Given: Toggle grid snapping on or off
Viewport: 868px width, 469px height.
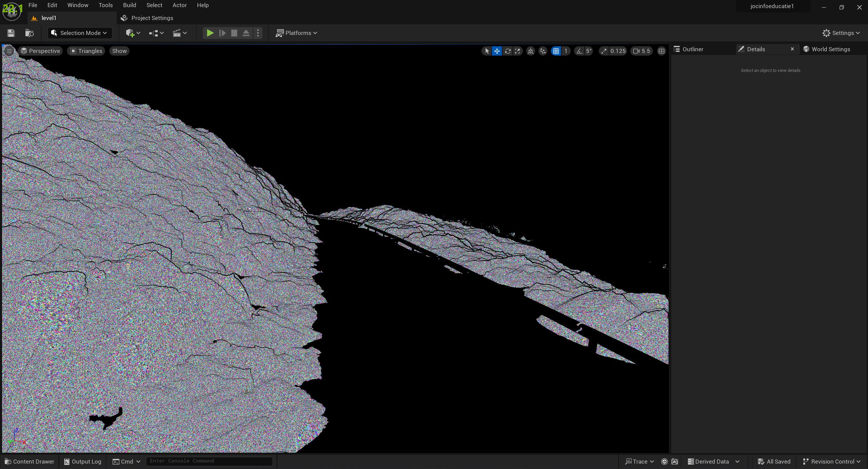Looking at the screenshot, I should click(x=556, y=51).
